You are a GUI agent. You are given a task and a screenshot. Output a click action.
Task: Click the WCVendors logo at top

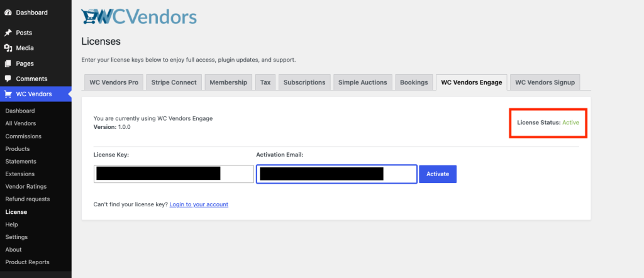(x=139, y=17)
